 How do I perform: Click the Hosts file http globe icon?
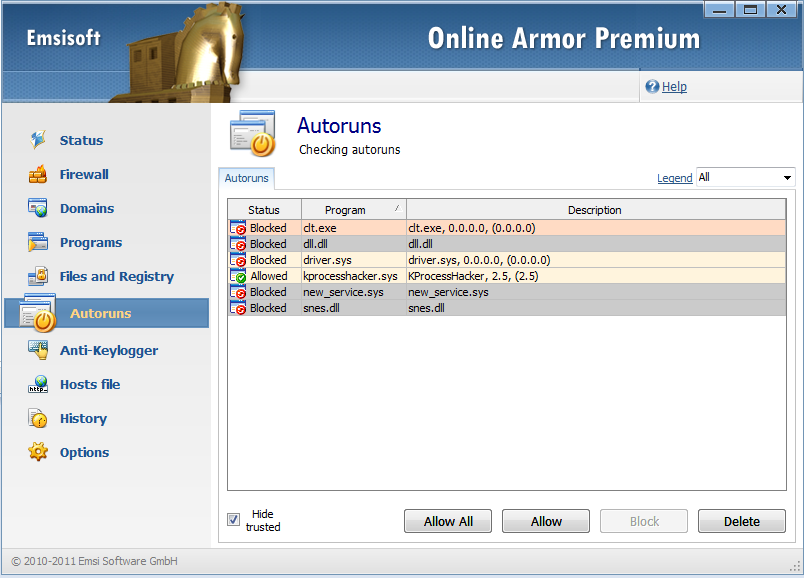(38, 384)
